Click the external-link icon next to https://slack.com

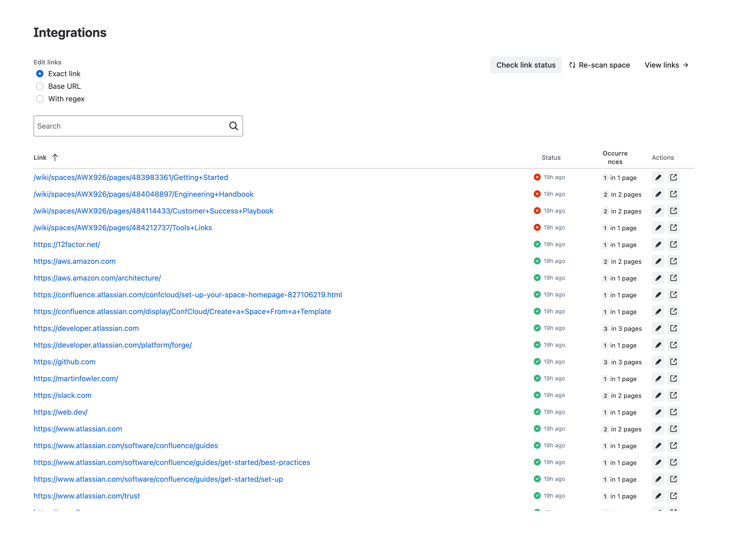(x=674, y=395)
